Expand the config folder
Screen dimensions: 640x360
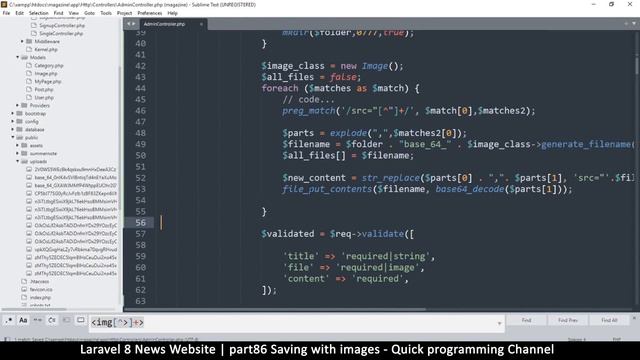click(x=13, y=122)
